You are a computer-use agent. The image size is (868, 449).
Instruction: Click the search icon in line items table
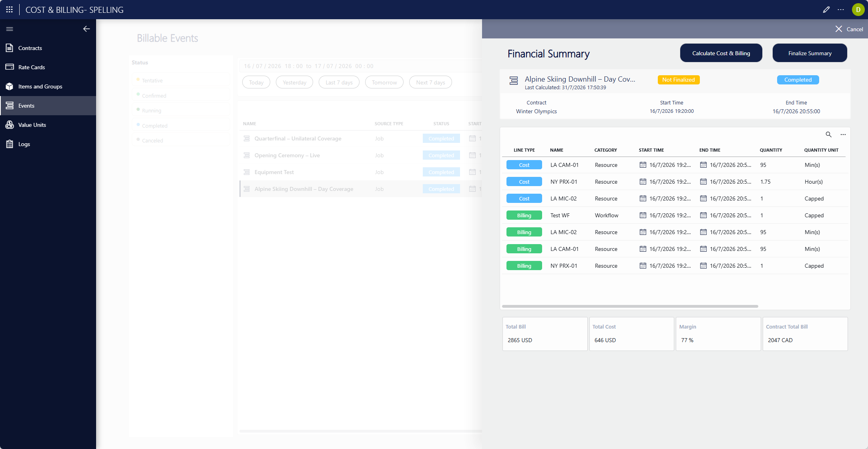click(828, 134)
